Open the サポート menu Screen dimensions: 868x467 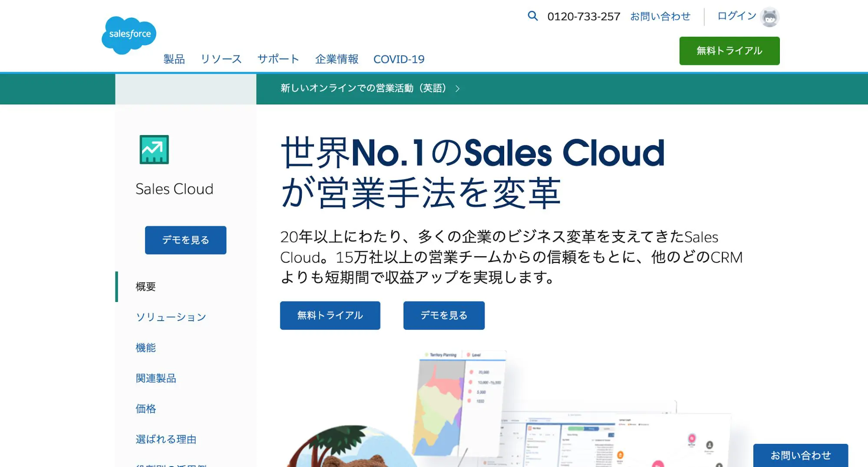click(278, 59)
